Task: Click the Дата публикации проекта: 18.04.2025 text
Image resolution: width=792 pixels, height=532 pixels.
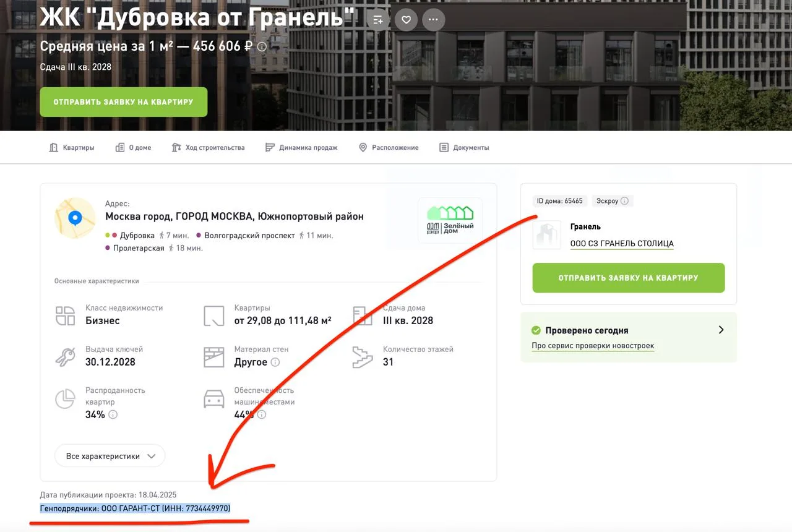Action: coord(108,495)
